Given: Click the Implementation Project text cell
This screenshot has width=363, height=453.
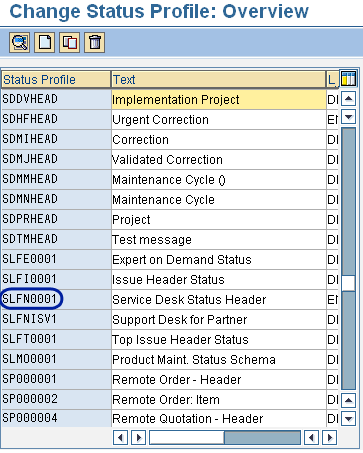Looking at the screenshot, I should coord(219,99).
